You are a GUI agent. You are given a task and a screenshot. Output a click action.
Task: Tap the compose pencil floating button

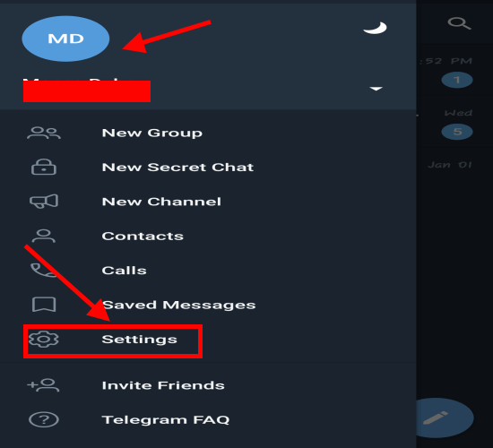(x=446, y=418)
